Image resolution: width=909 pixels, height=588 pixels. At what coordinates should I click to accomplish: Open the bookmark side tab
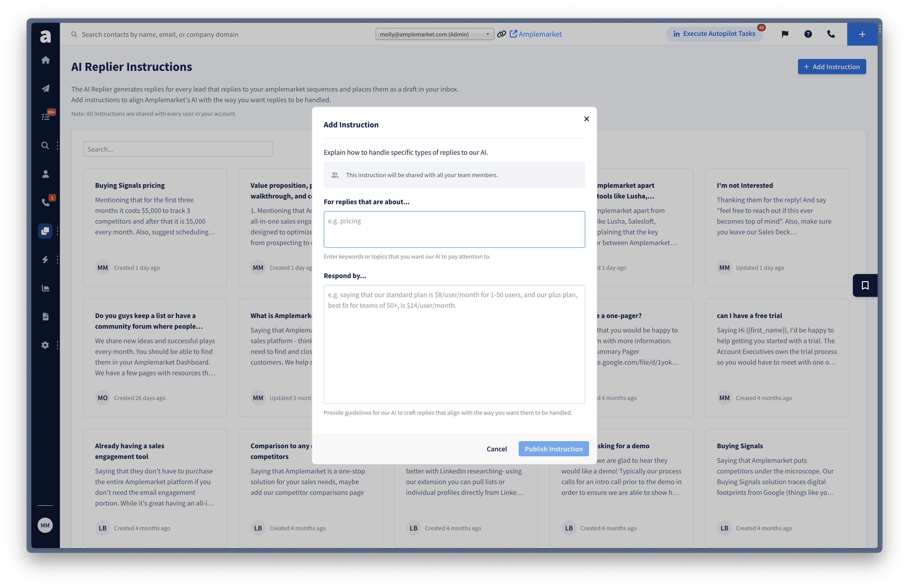click(x=865, y=286)
